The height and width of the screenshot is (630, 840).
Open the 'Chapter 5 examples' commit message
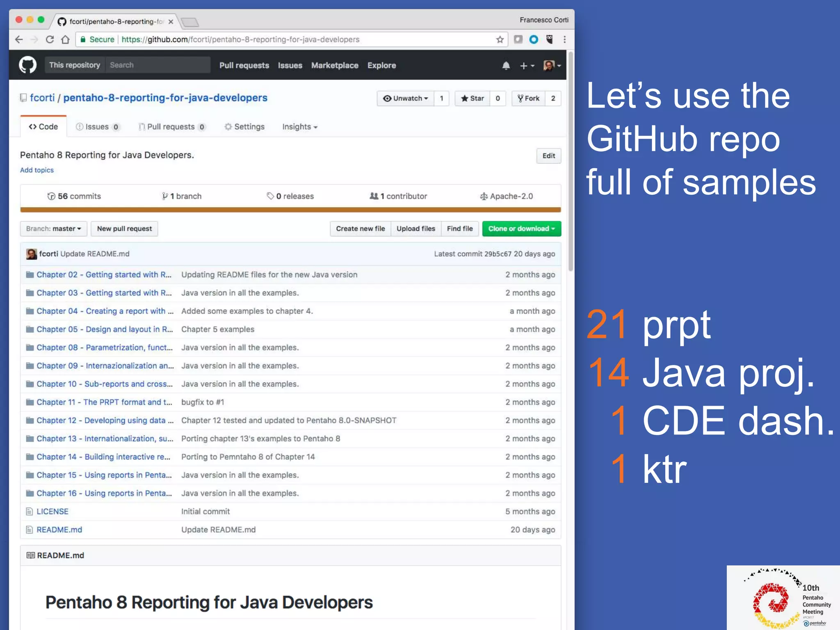point(218,329)
